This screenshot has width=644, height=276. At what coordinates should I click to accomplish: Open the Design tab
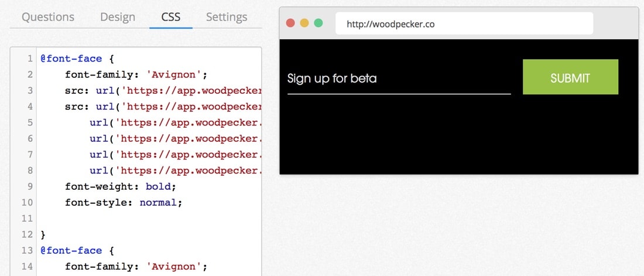tap(118, 17)
